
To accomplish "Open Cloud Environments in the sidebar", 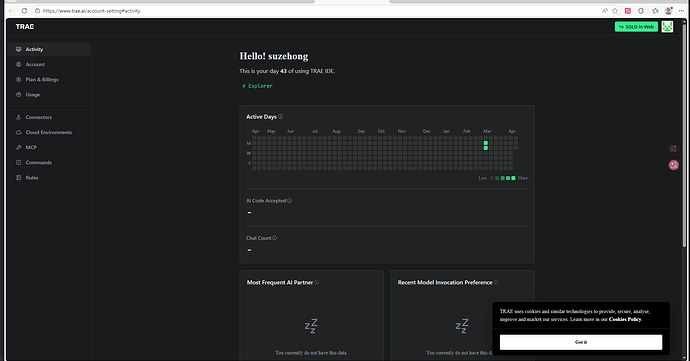I will click(x=49, y=132).
